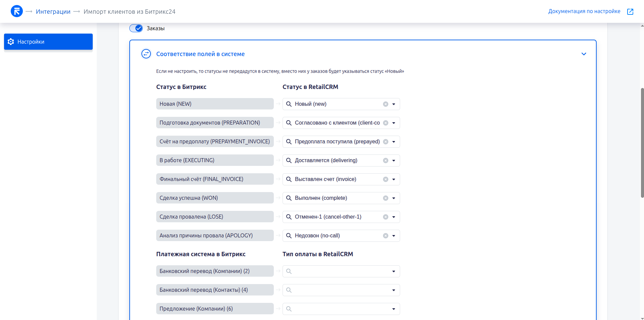This screenshot has width=644, height=320.
Task: Click Импорт клиентов из Битрикс24 title
Action: click(129, 12)
